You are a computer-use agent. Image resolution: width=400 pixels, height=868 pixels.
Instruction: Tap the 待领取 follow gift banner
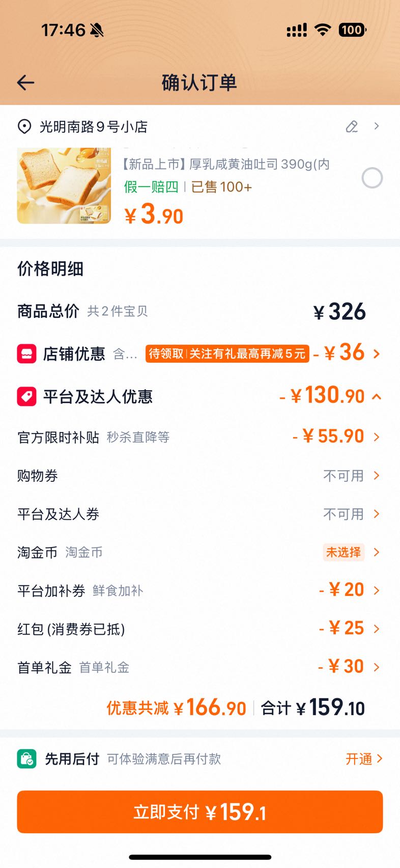point(227,354)
